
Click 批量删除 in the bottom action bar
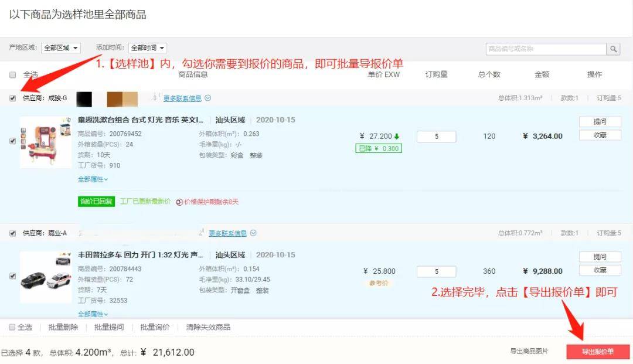click(63, 328)
